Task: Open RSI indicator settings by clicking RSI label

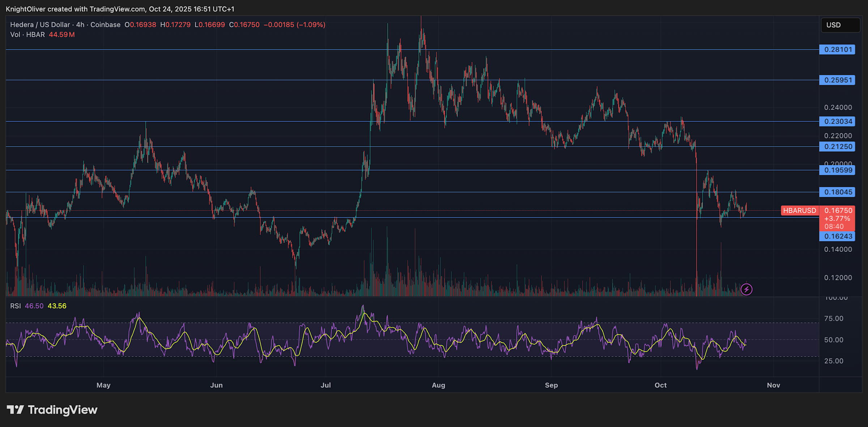Action: [x=16, y=306]
